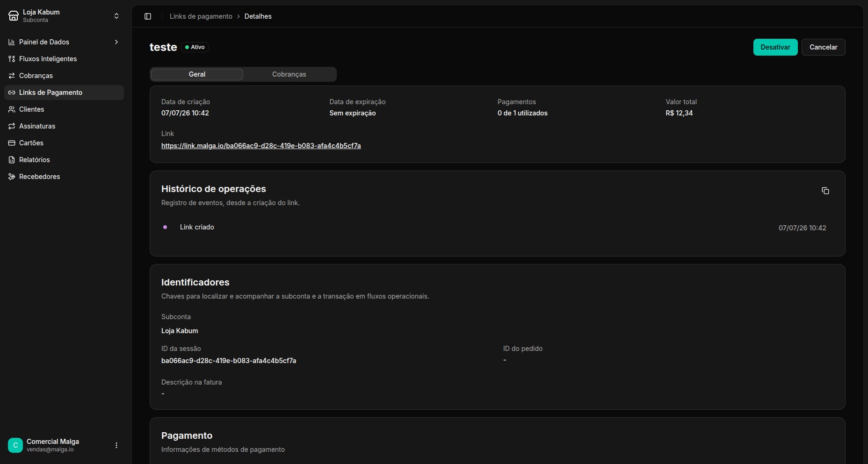
Task: Open the link.malga.io payment link
Action: tap(261, 146)
